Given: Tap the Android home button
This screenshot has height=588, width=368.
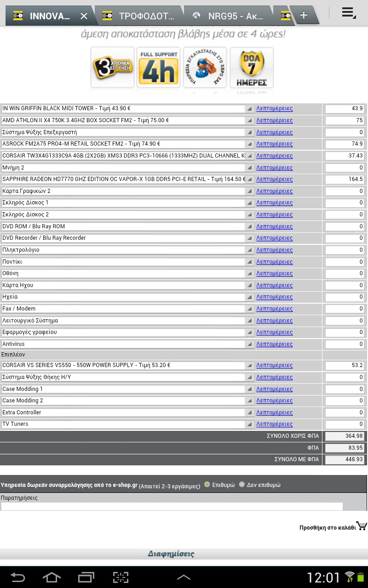Looking at the screenshot, I should pos(52,577).
